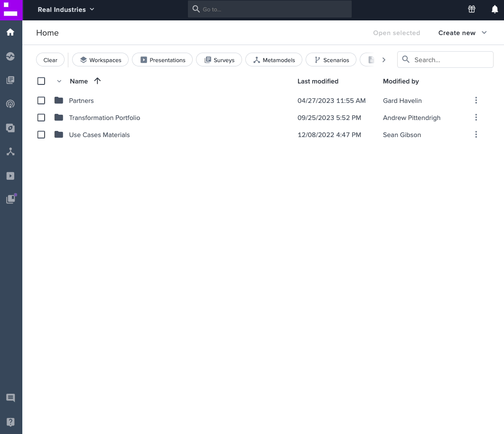Sort by the Modified by column
Image resolution: width=504 pixels, height=434 pixels.
tap(401, 81)
